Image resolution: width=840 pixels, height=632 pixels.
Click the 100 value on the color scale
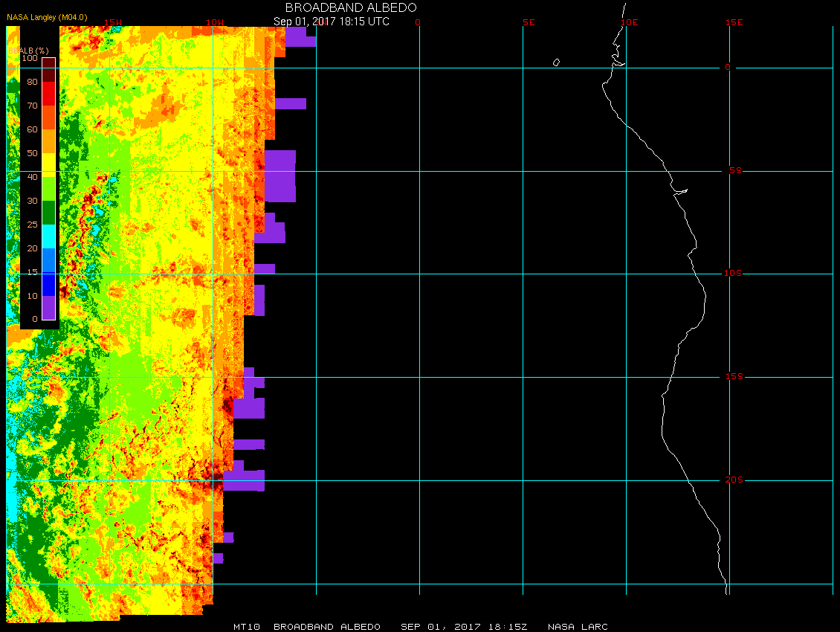tap(30, 58)
